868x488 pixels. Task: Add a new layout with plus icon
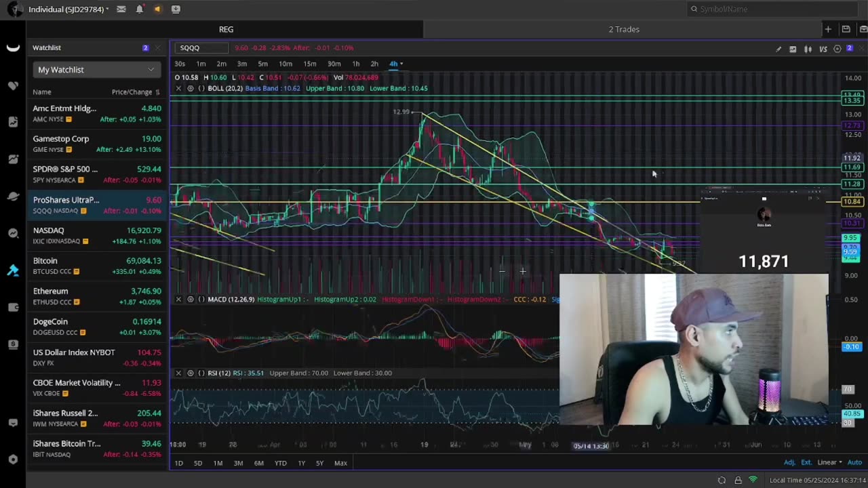tap(828, 29)
